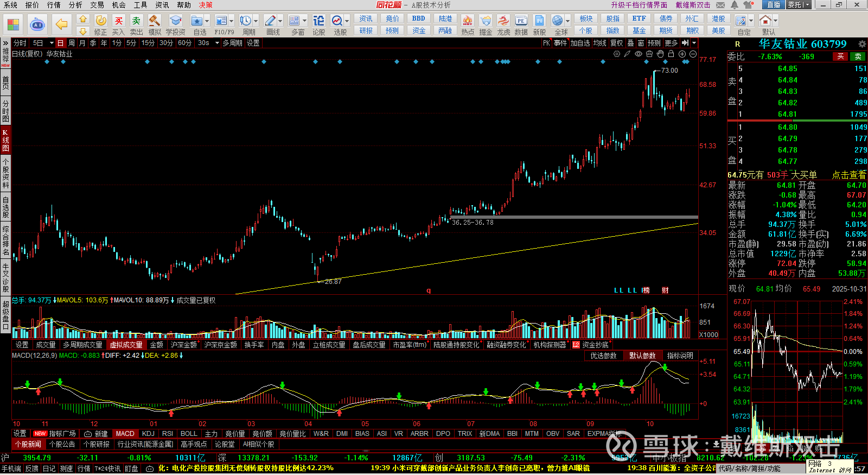Image resolution: width=868 pixels, height=475 pixels.
Task: Click the 点击查看 link for large orders
Action: (x=849, y=175)
